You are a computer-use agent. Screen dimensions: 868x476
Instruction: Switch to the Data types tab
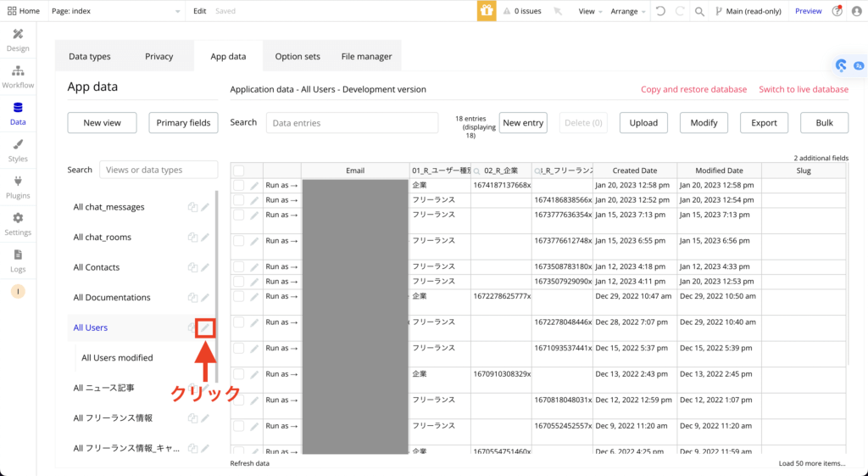pos(90,56)
